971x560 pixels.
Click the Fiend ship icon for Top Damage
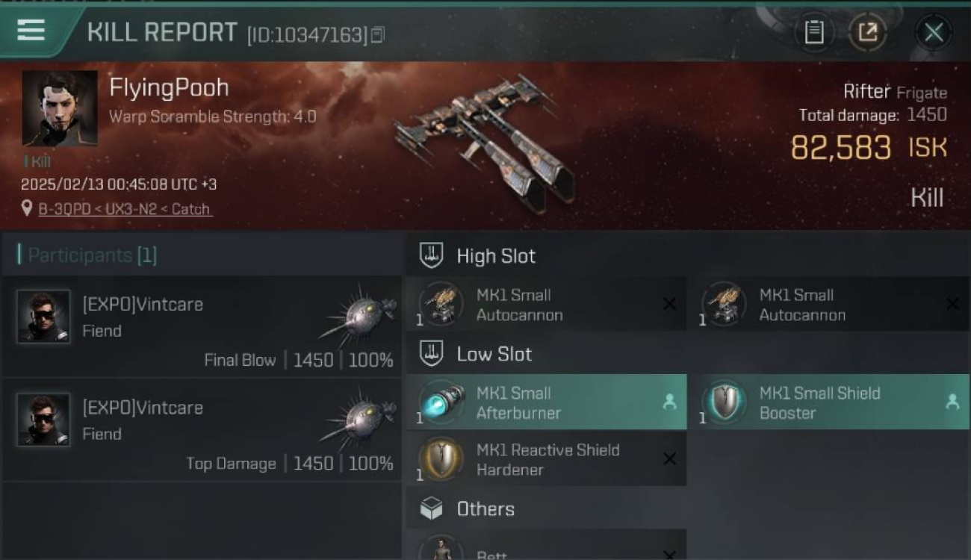[x=359, y=419]
